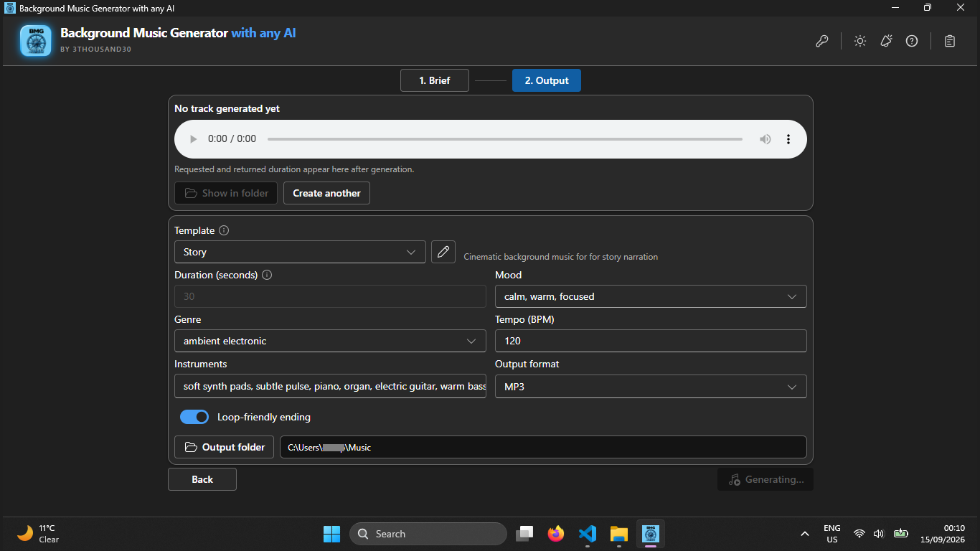Image resolution: width=980 pixels, height=551 pixels.
Task: Open the Mood dropdown
Action: 651,296
